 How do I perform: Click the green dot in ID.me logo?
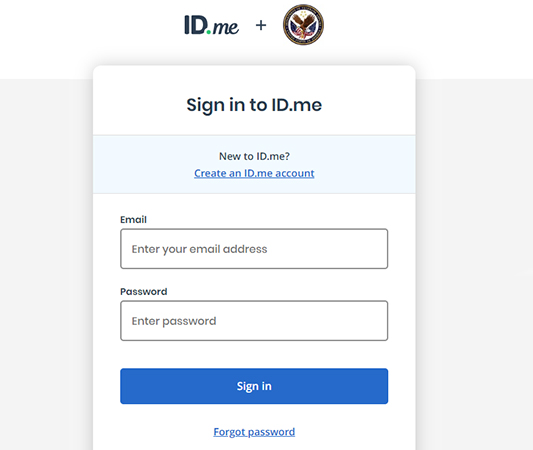coord(209,32)
